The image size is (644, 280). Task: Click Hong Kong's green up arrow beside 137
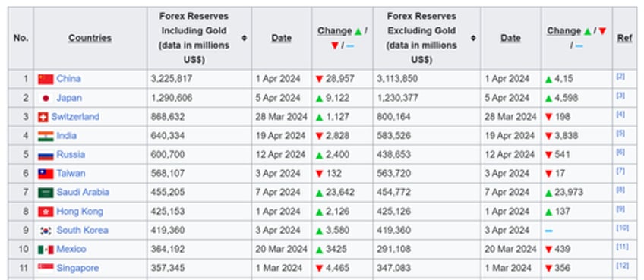(548, 212)
